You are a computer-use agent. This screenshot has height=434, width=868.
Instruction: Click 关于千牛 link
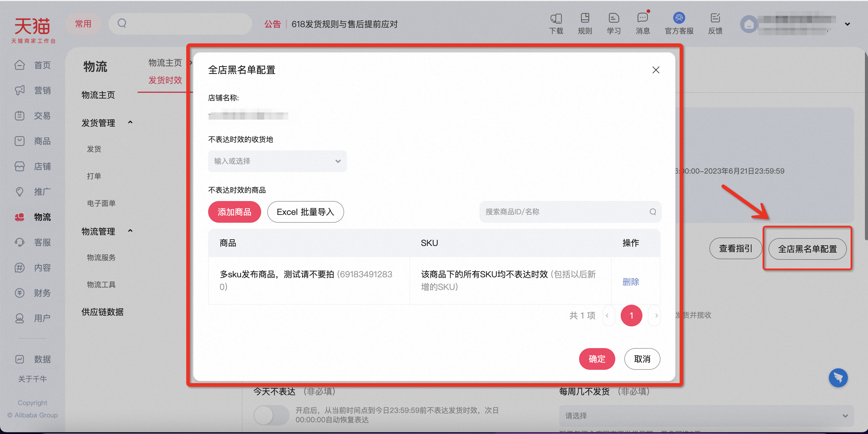32,379
